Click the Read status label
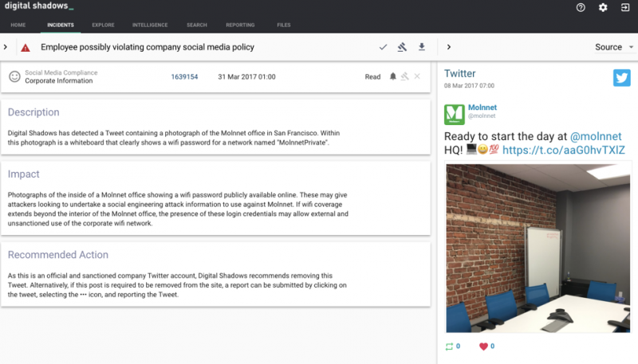The image size is (638, 364). [372, 76]
